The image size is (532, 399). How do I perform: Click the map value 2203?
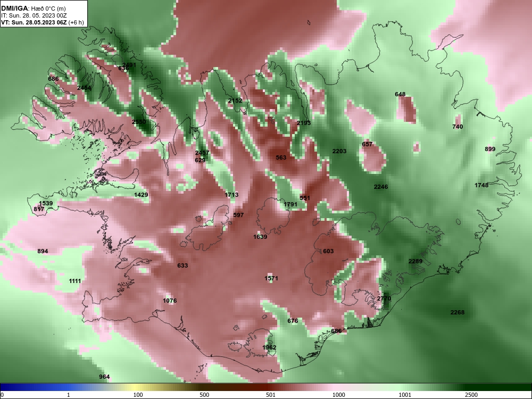[x=339, y=151]
